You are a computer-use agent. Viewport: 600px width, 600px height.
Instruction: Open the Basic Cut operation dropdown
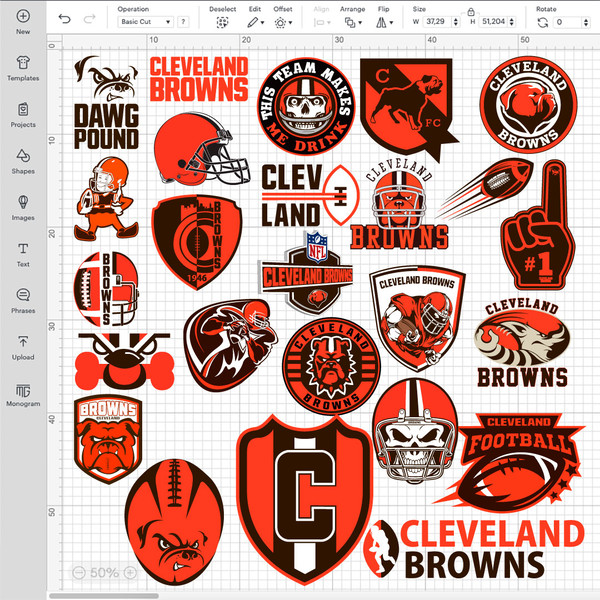145,22
